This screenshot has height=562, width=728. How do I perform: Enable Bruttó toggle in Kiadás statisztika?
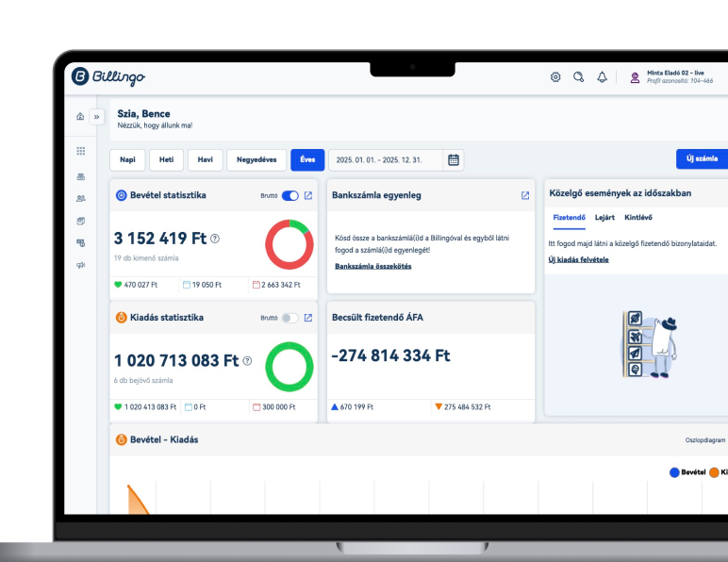click(290, 318)
